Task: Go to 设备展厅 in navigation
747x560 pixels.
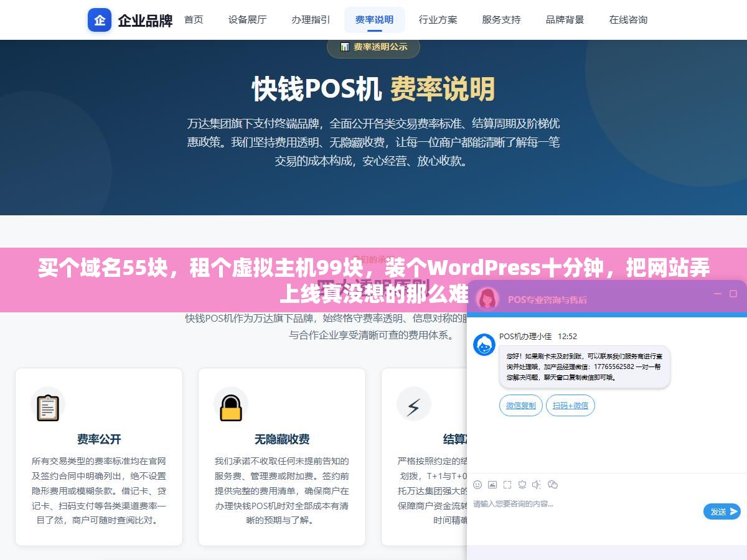Action: coord(247,20)
